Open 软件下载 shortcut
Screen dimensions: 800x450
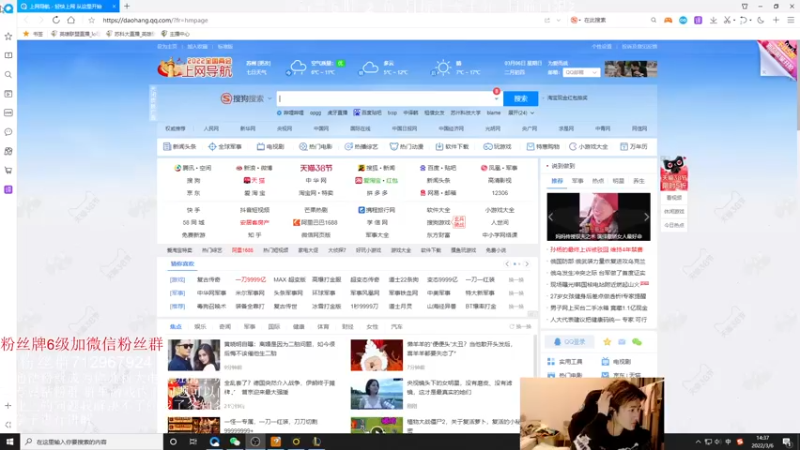[452, 146]
